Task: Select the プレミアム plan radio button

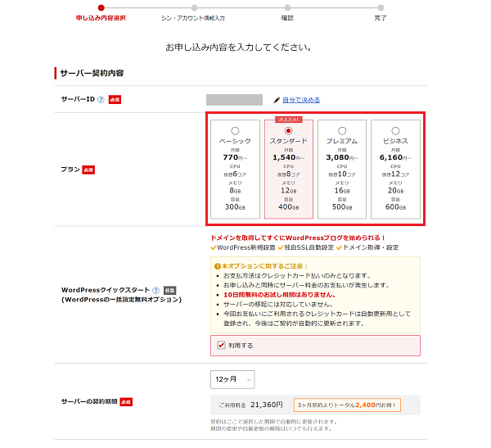Action: (342, 131)
